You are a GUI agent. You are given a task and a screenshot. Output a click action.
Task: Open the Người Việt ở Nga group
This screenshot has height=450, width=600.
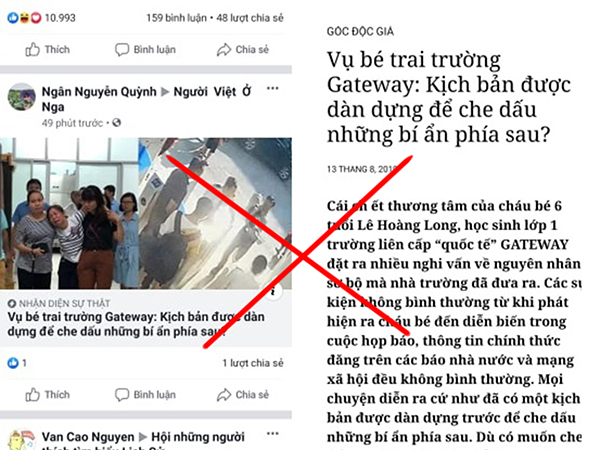[x=147, y=99]
